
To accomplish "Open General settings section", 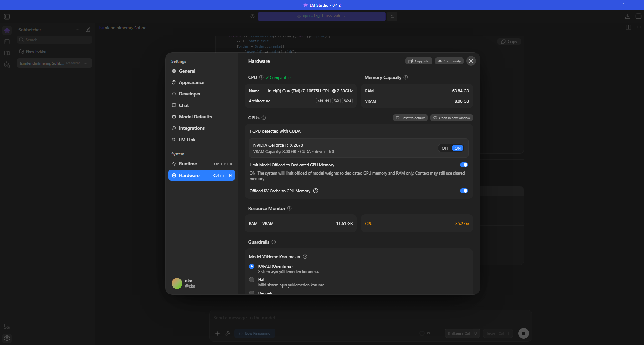I will (x=202, y=71).
